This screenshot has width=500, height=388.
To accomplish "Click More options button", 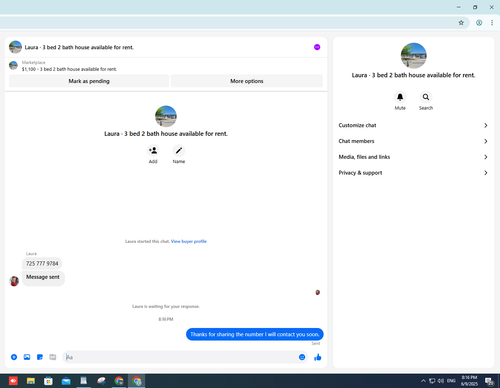I will [247, 81].
